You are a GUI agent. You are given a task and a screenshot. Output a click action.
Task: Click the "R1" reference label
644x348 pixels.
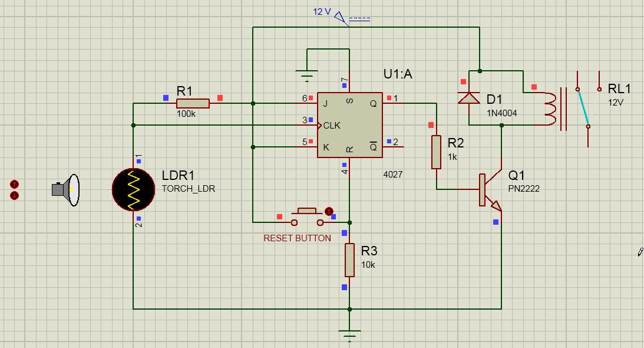pos(184,91)
